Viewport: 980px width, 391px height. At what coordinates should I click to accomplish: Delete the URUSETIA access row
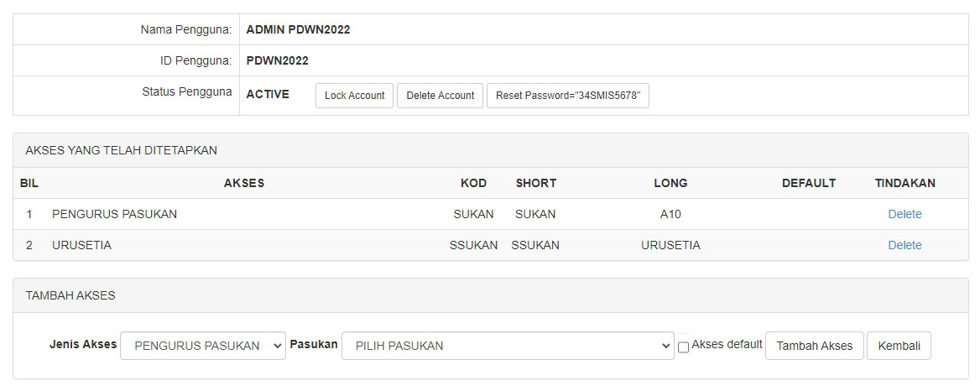click(x=904, y=245)
